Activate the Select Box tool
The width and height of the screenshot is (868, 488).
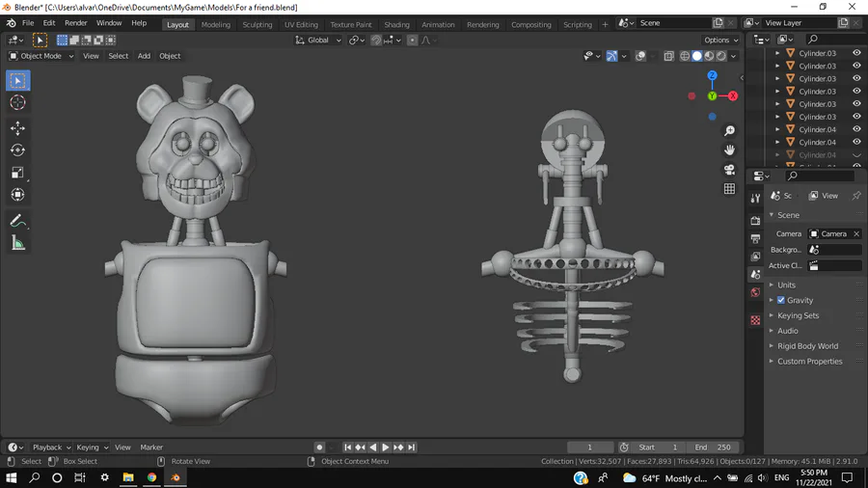[x=17, y=81]
